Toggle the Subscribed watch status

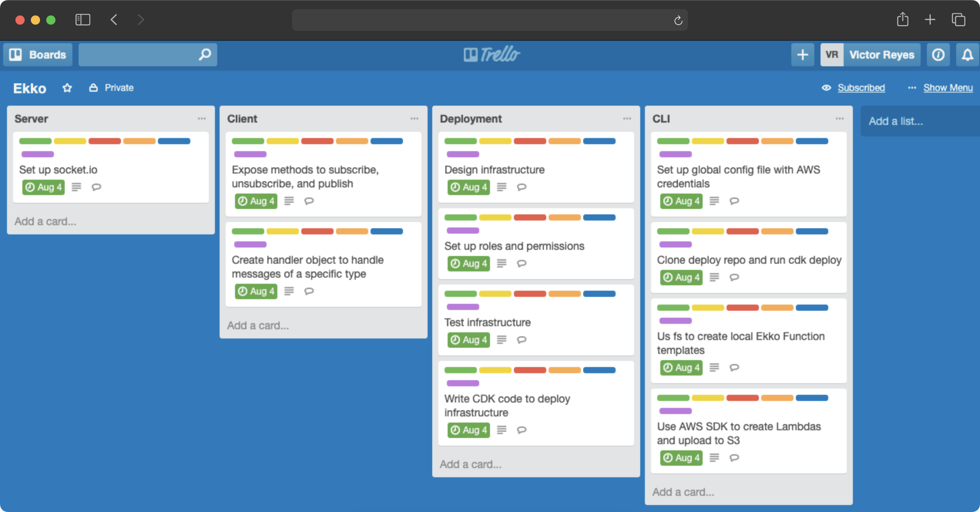pyautogui.click(x=861, y=88)
